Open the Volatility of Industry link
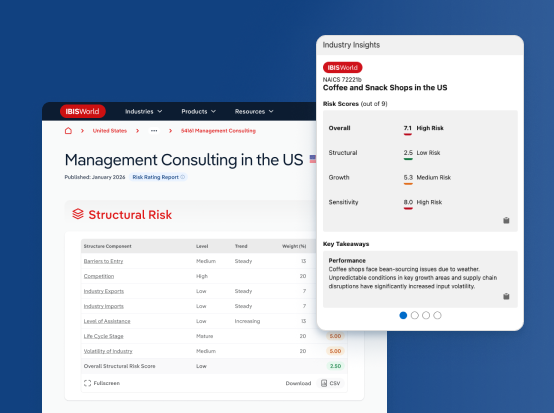554x413 pixels. [108, 351]
